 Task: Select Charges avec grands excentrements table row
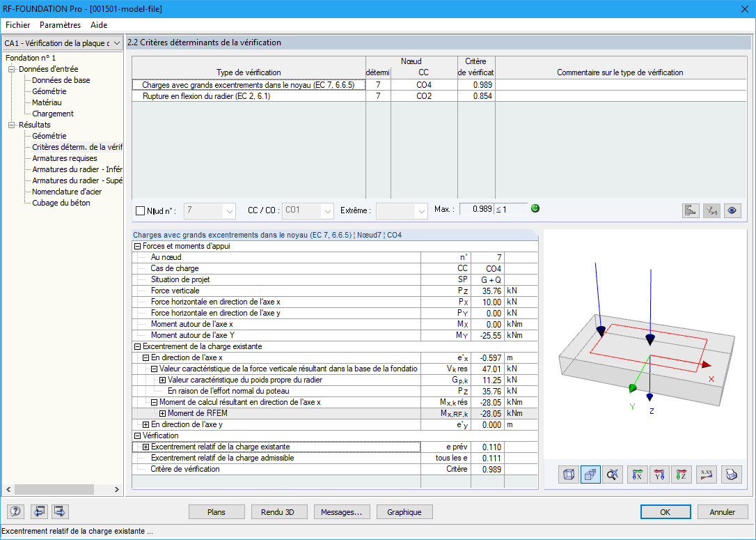point(439,85)
